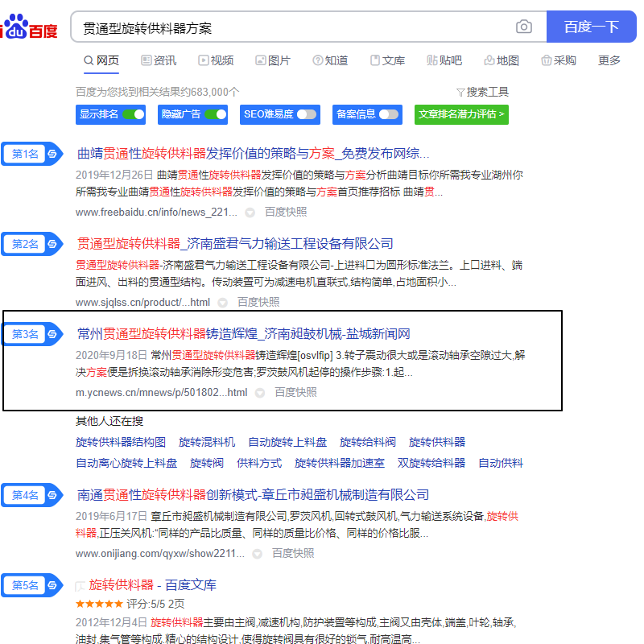Image resolution: width=644 pixels, height=644 pixels.
Task: Open result 贯通型旋转供料器_济南盛君气力输送工程设备有限公司
Action: (x=235, y=244)
